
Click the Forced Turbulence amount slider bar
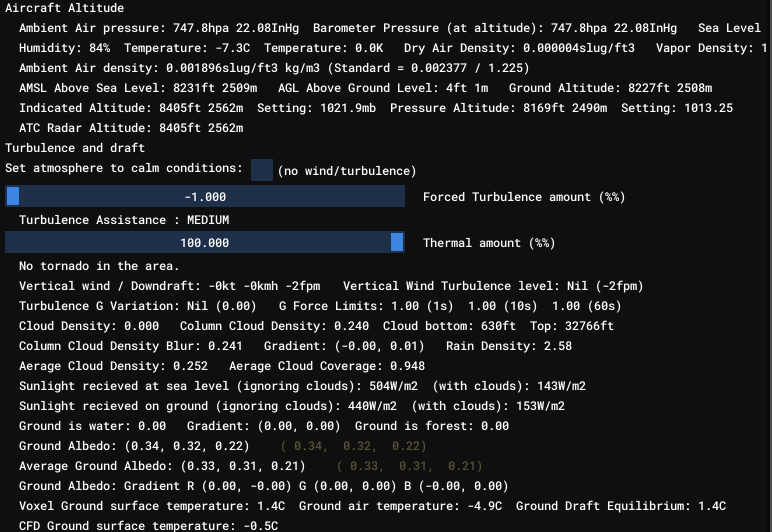(205, 197)
